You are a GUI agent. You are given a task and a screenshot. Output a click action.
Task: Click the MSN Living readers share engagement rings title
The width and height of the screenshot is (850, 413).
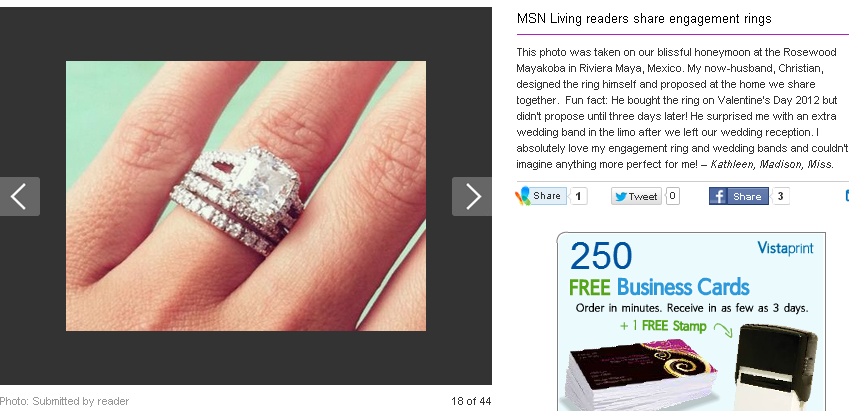[x=644, y=18]
